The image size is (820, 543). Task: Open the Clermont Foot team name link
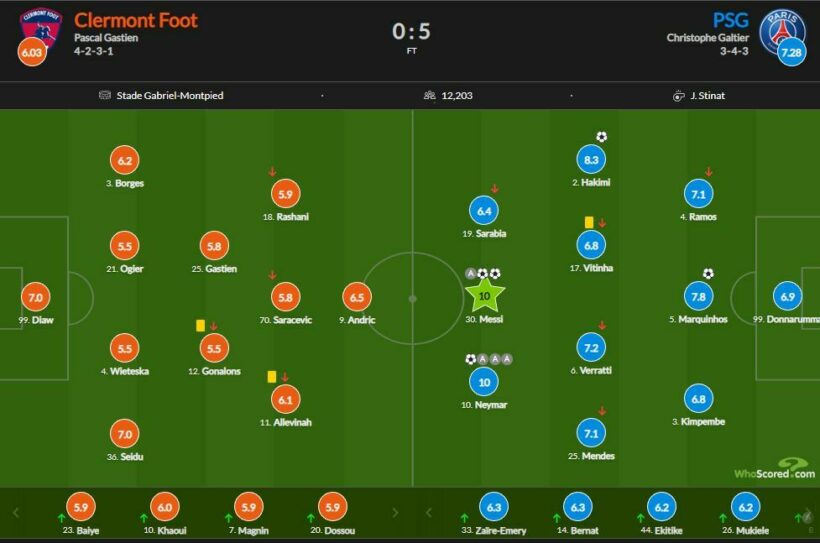coord(136,20)
